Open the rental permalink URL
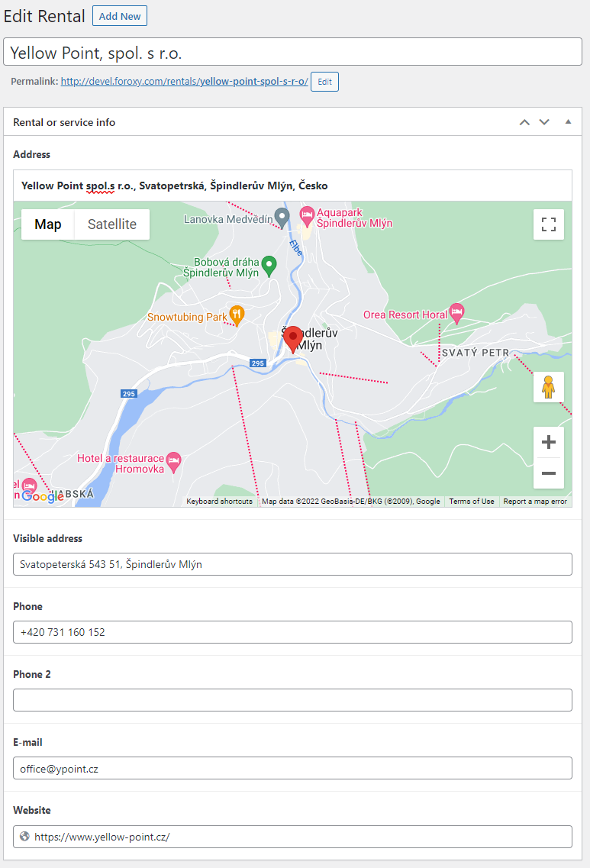Viewport: 590px width, 868px height. 184,82
